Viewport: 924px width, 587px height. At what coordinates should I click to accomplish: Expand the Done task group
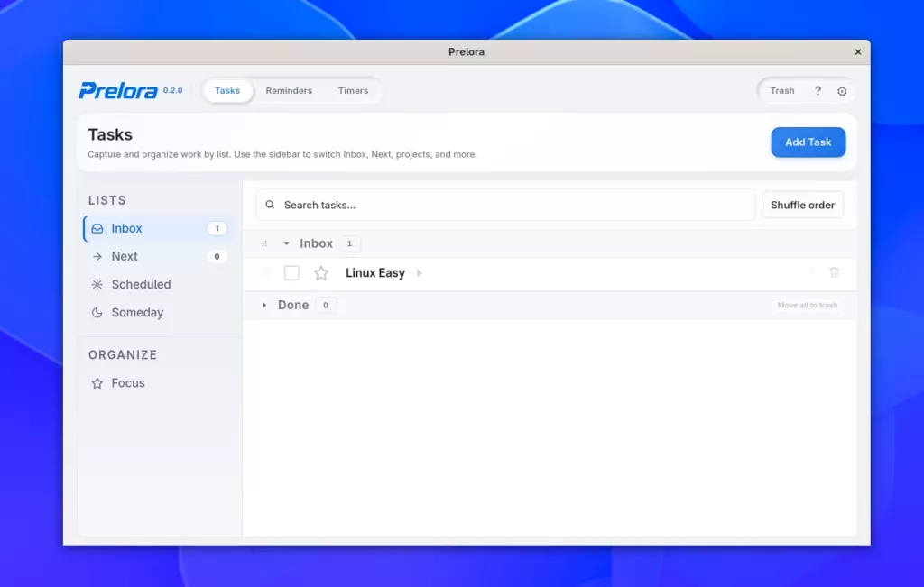(x=264, y=305)
